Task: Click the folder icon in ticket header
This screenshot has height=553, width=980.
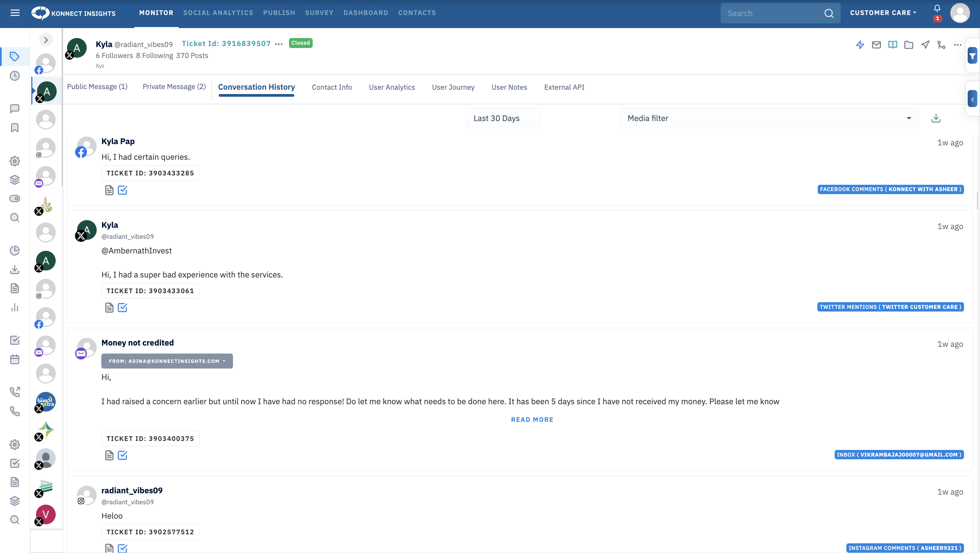Action: tap(909, 45)
